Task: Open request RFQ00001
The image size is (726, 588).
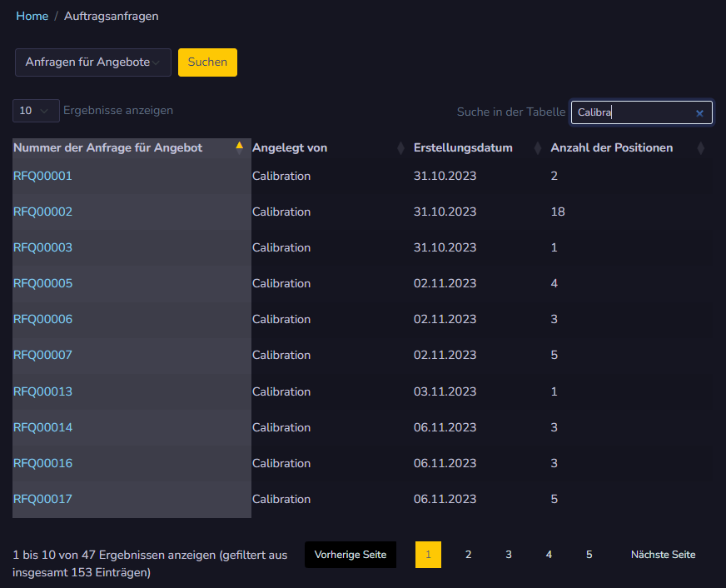Action: point(42,176)
